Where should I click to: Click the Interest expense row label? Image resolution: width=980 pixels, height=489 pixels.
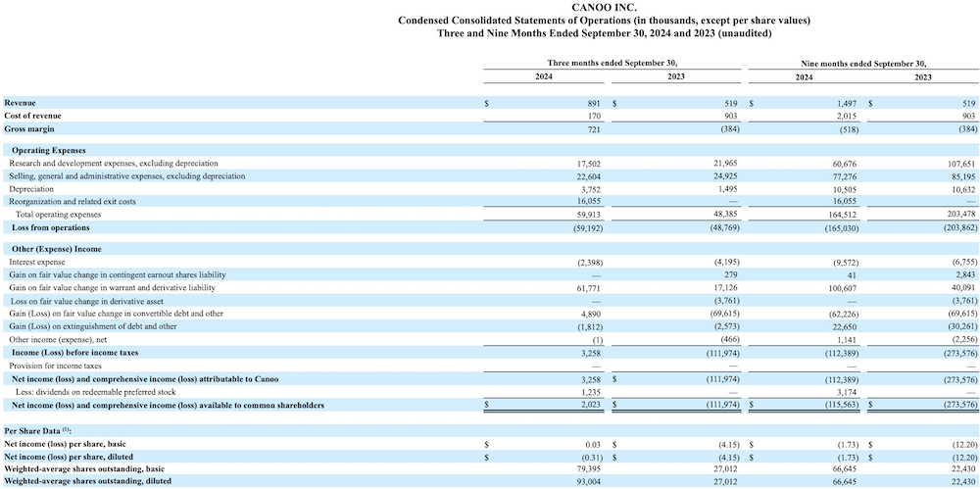39,262
